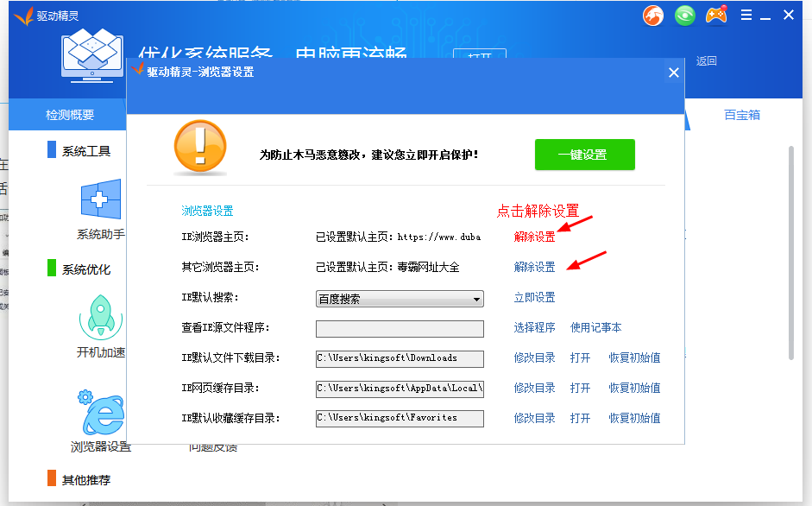Click the main window vertical scrollbar
The image size is (812, 506).
791,253
